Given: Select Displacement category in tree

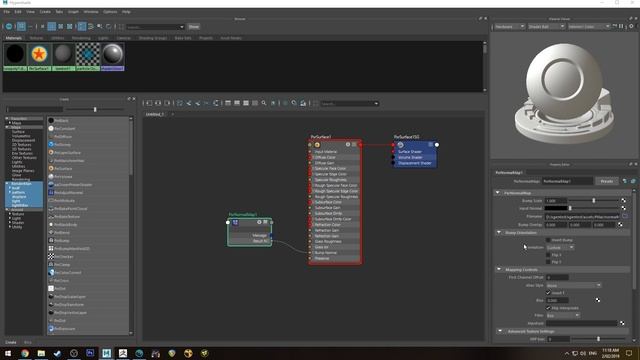Looking at the screenshot, I should (x=23, y=140).
